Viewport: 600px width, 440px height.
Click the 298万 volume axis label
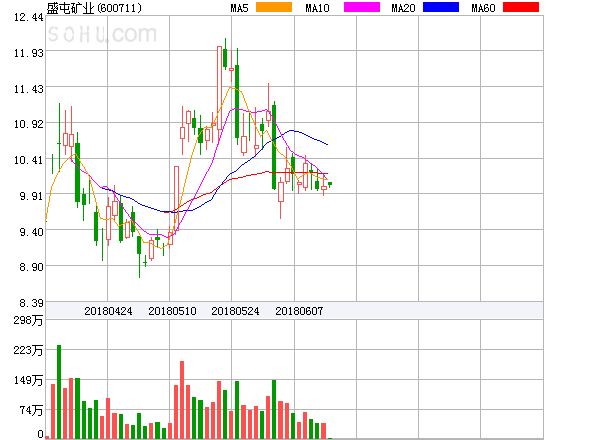pos(28,320)
